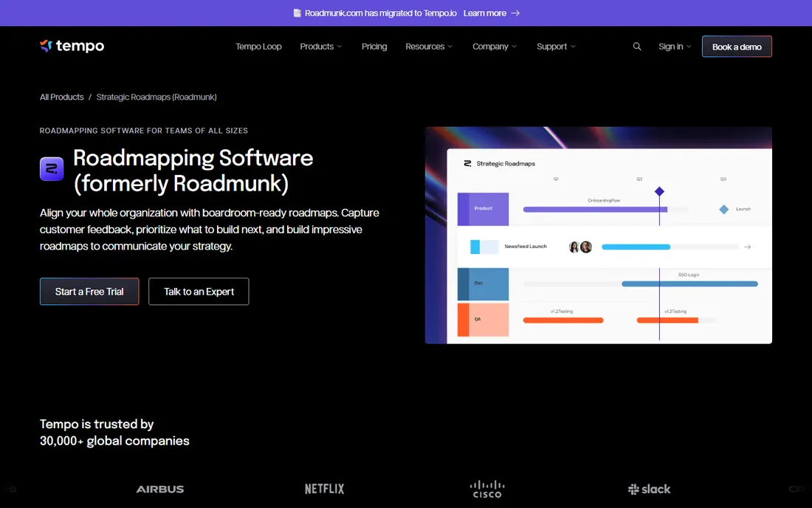Screen dimensions: 812x508
Task: Click the Tempo logo
Action: tap(72, 46)
